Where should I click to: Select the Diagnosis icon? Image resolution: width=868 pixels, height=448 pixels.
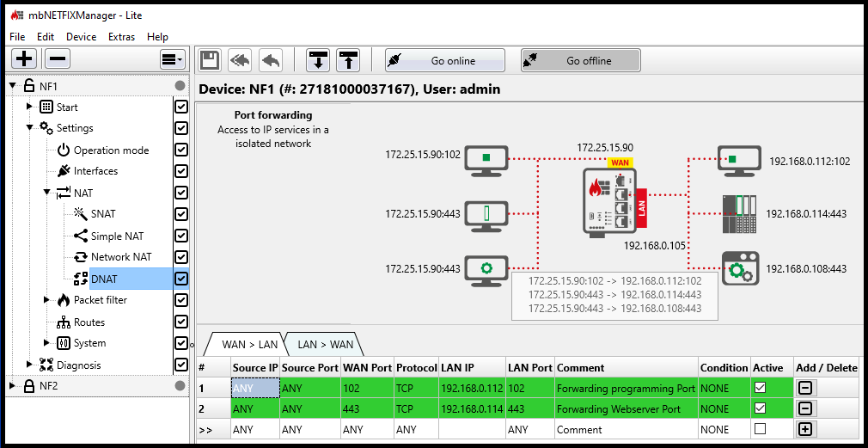coord(46,365)
